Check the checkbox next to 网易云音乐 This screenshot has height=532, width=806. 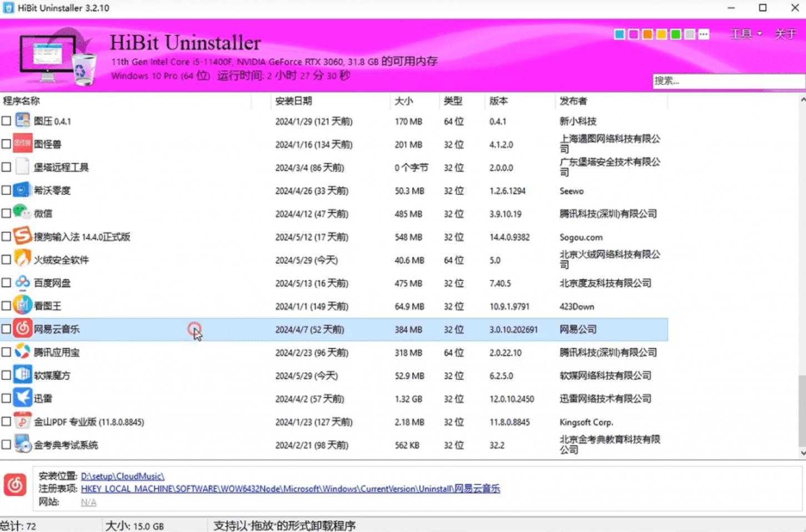coord(7,329)
